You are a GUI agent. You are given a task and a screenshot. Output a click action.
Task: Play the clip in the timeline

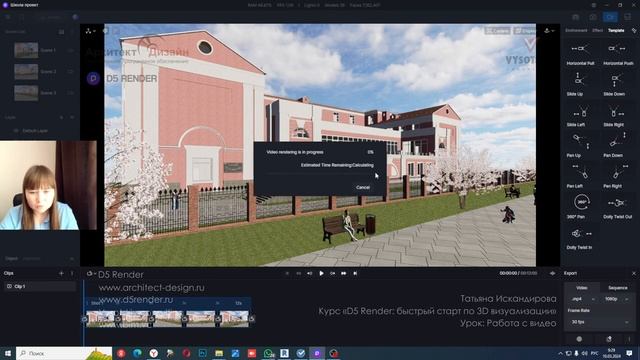(x=321, y=273)
